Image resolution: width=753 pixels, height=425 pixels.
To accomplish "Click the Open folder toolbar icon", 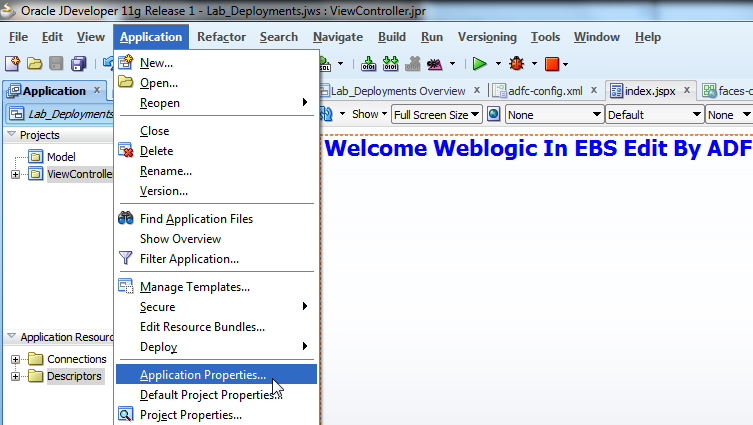I will [x=34, y=63].
